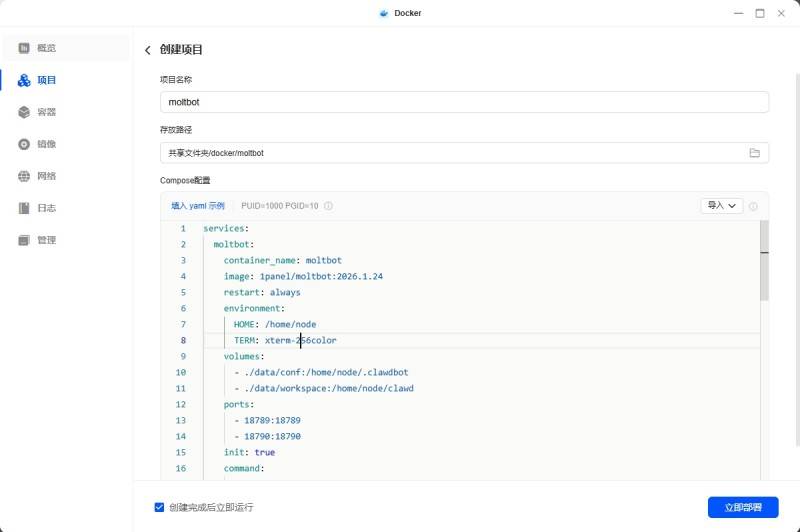Switch to 网络 menu item

(x=66, y=176)
